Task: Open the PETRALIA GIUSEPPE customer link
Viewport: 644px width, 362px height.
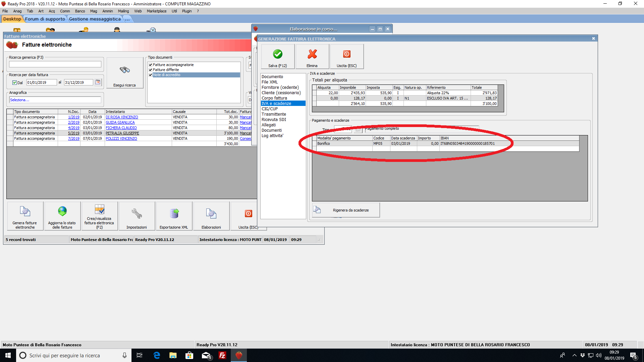Action: click(x=122, y=133)
